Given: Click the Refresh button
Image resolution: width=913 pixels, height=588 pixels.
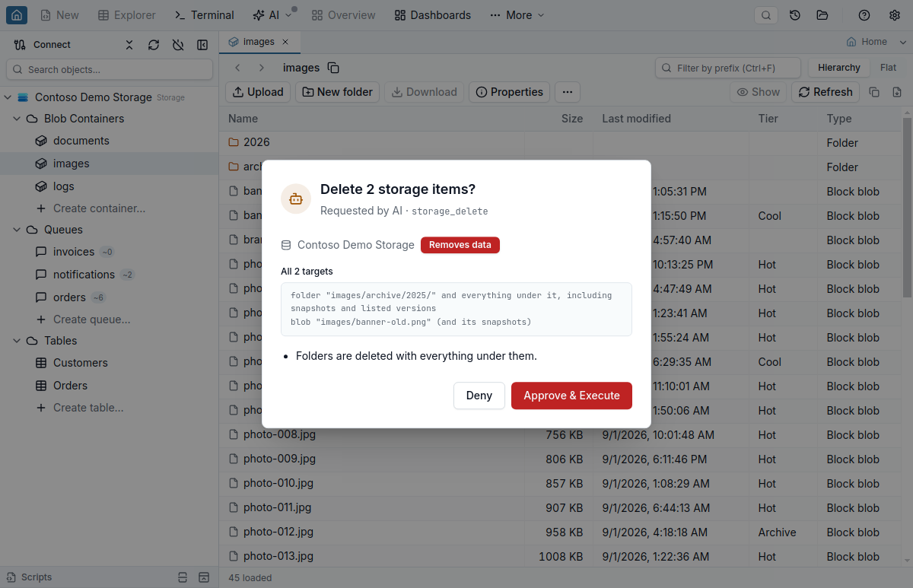Looking at the screenshot, I should pos(826,92).
